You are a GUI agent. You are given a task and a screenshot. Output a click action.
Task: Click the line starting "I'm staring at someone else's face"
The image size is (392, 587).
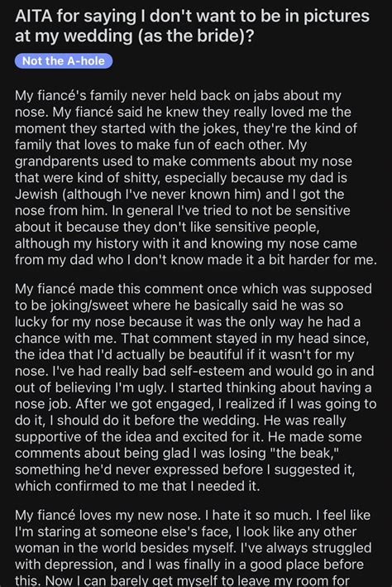coord(185,532)
